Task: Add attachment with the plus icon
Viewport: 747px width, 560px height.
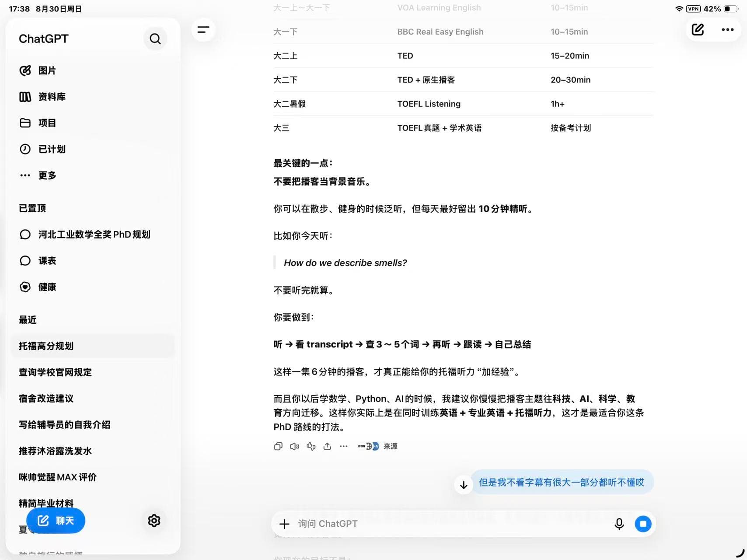Action: click(284, 524)
